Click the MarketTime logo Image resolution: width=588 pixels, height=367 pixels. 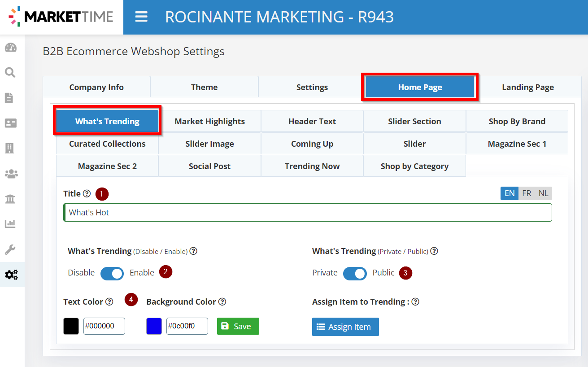pyautogui.click(x=61, y=17)
